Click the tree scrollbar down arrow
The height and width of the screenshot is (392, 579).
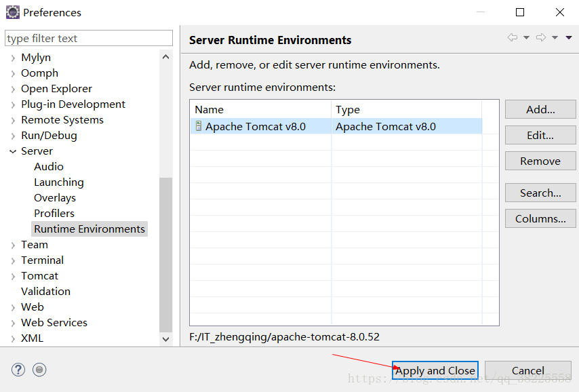(x=166, y=339)
